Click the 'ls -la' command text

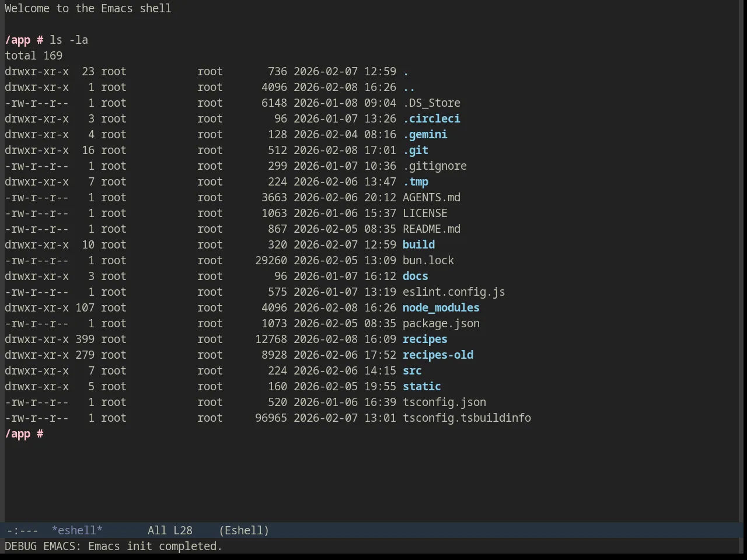[69, 40]
